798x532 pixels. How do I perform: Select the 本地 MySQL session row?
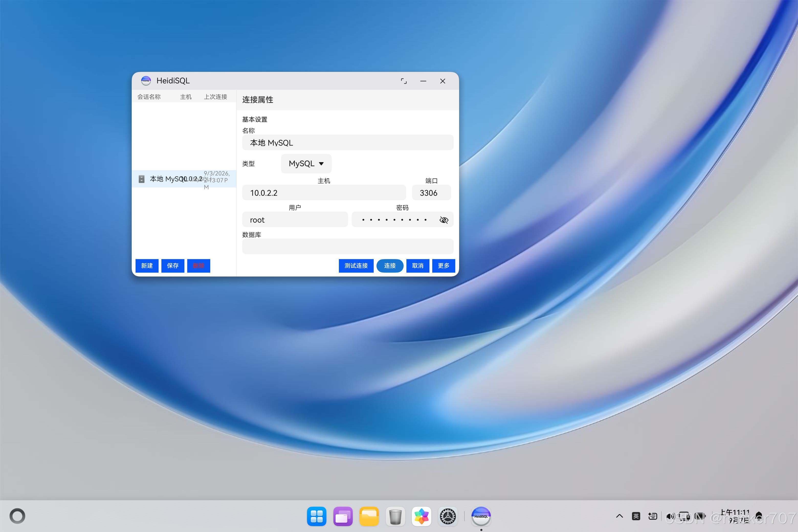(184, 179)
